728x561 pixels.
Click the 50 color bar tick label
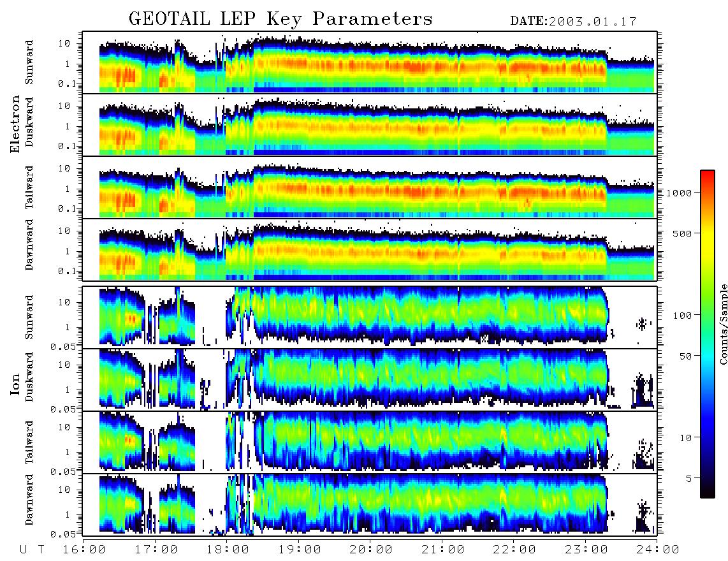[x=685, y=356]
